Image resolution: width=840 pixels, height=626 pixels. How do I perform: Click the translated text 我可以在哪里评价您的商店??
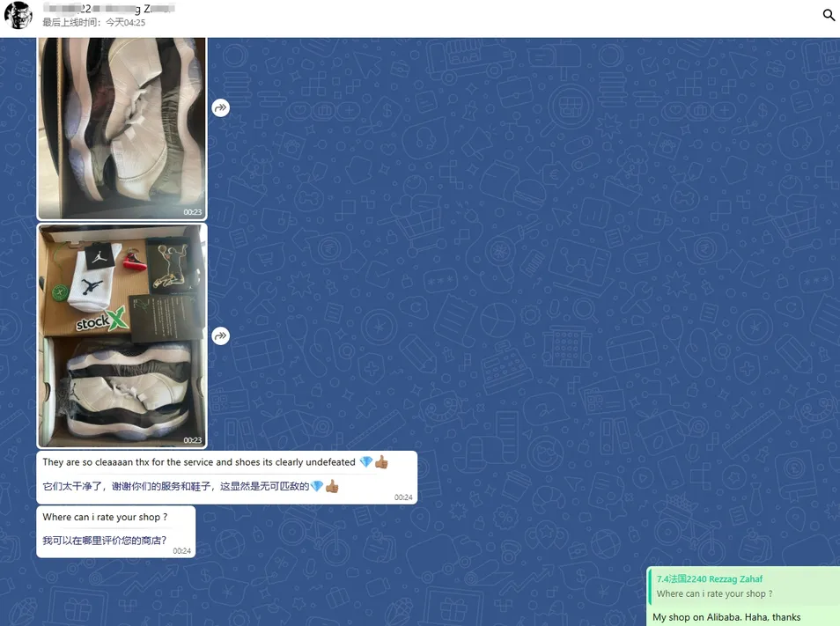point(104,540)
